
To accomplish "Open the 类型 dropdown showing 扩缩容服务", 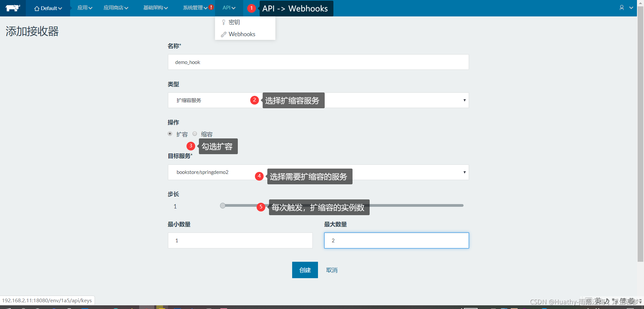I will point(318,100).
